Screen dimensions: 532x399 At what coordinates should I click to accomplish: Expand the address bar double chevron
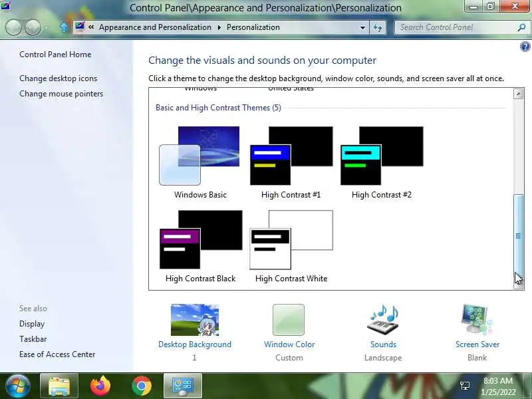click(x=91, y=27)
